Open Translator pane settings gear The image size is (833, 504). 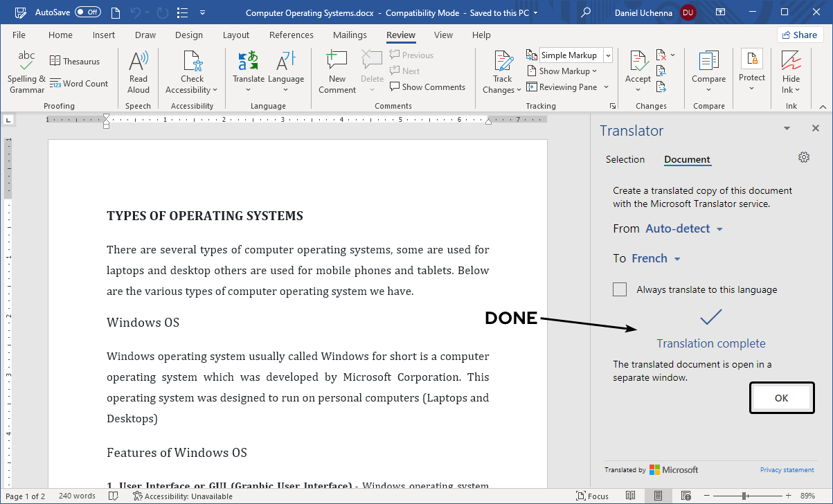tap(804, 157)
